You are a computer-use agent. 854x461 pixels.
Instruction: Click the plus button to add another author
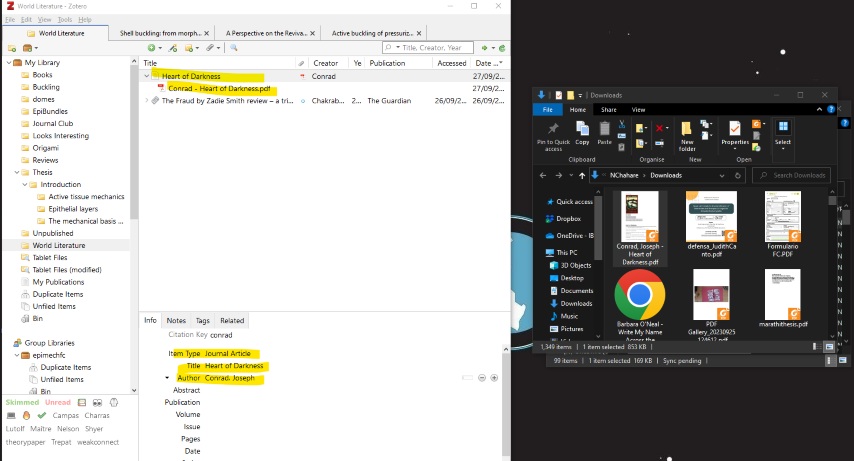coord(495,378)
